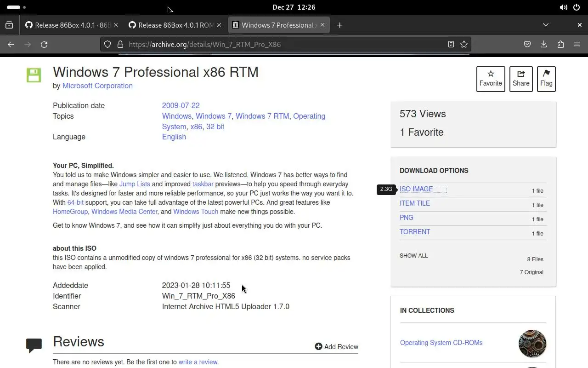This screenshot has width=588, height=368.
Task: Open GNOME Activities overview pill
Action: [x=17, y=7]
